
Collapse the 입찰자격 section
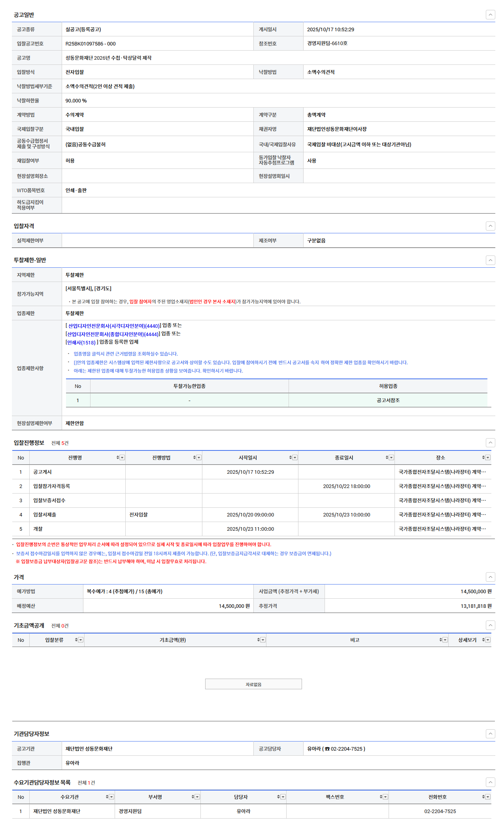click(490, 226)
